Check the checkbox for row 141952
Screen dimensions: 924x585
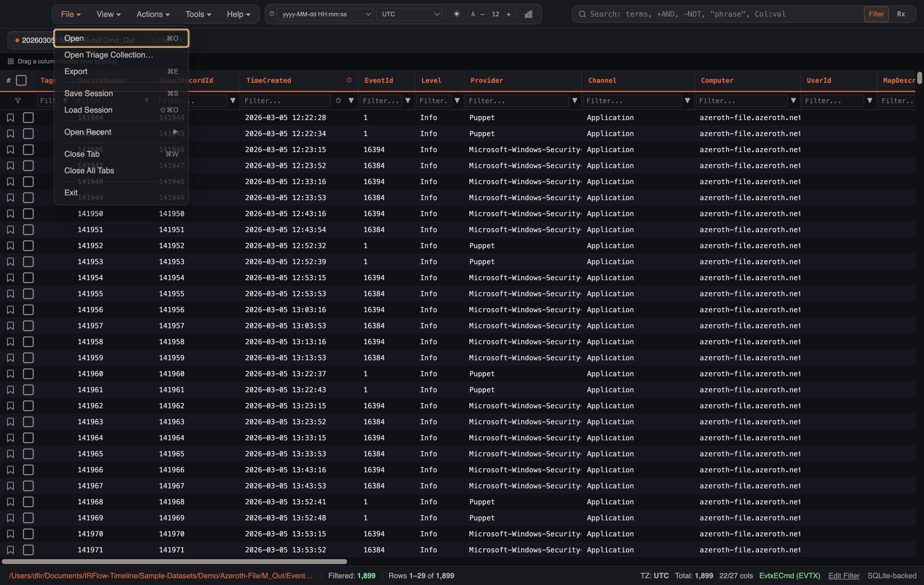pos(28,245)
